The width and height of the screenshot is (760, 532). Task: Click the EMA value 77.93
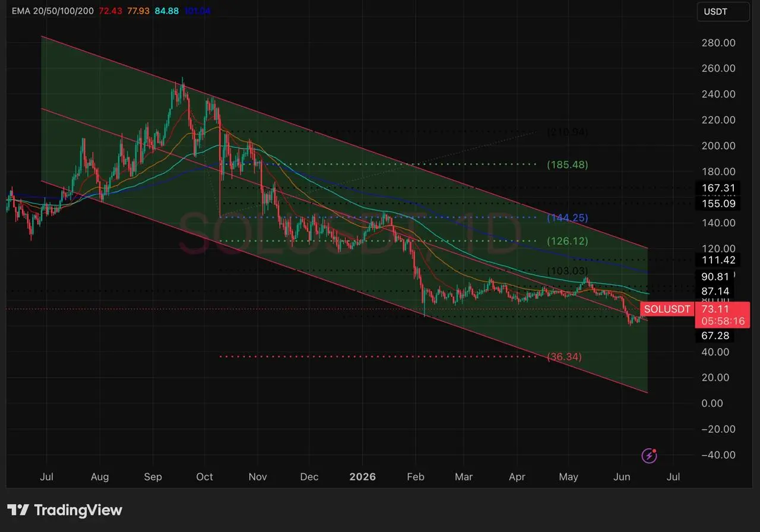138,11
